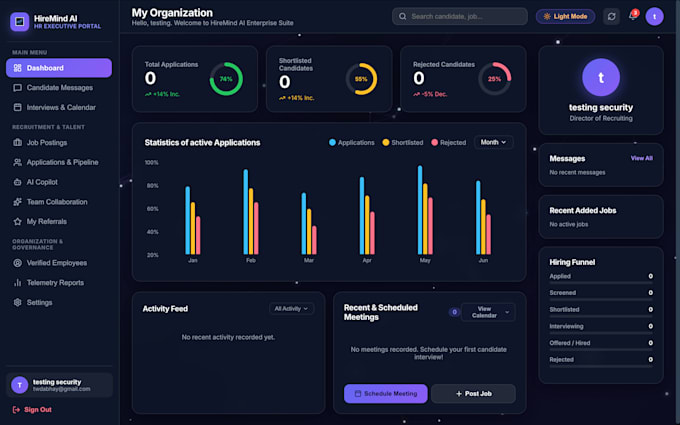The image size is (680, 425).
Task: Click the My Referrals star icon
Action: point(17,222)
